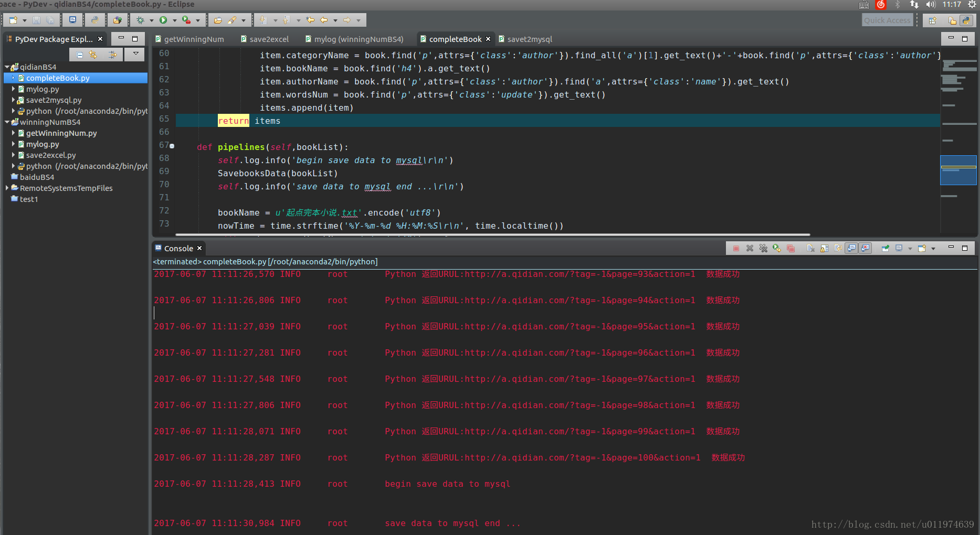Click the Clear Console icon
The height and width of the screenshot is (535, 980).
point(810,248)
